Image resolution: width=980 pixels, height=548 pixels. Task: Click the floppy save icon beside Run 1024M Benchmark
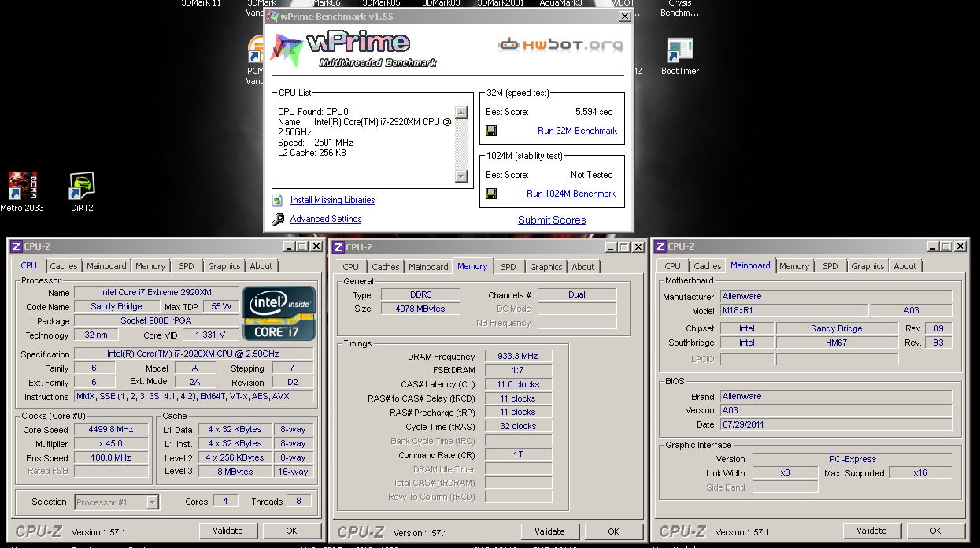tap(491, 194)
